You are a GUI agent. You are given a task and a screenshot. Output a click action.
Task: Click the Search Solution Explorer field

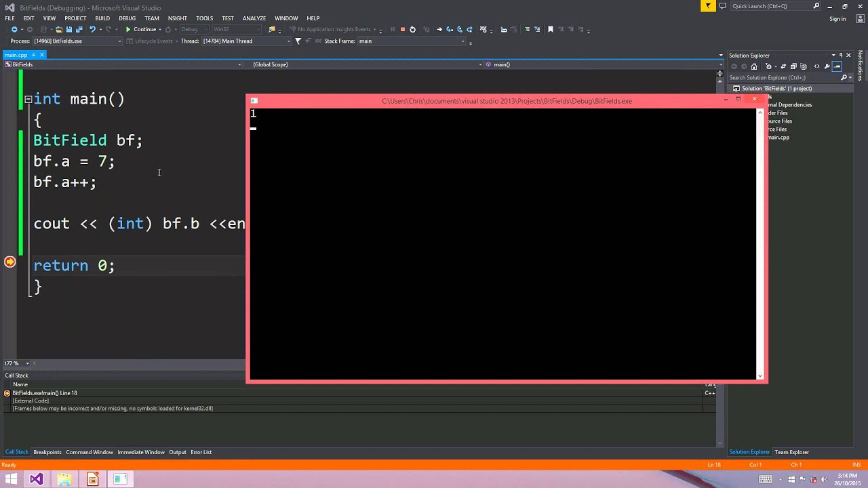click(784, 77)
